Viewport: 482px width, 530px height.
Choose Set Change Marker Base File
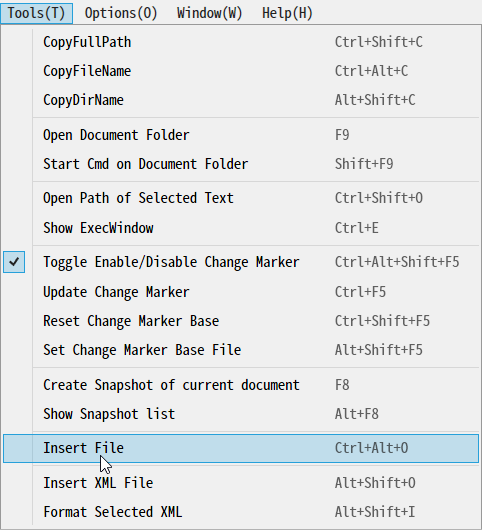pyautogui.click(x=241, y=350)
